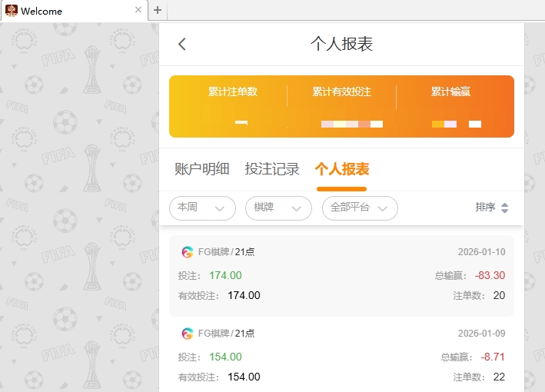545x392 pixels.
Task: Click the 有效投注 value 154.00
Action: pyautogui.click(x=244, y=377)
